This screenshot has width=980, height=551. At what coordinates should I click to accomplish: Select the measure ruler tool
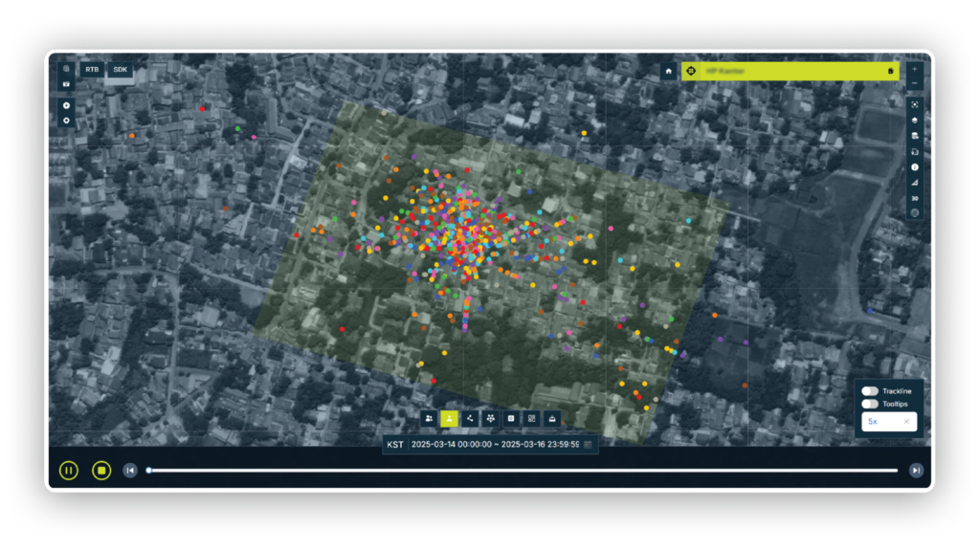click(915, 182)
